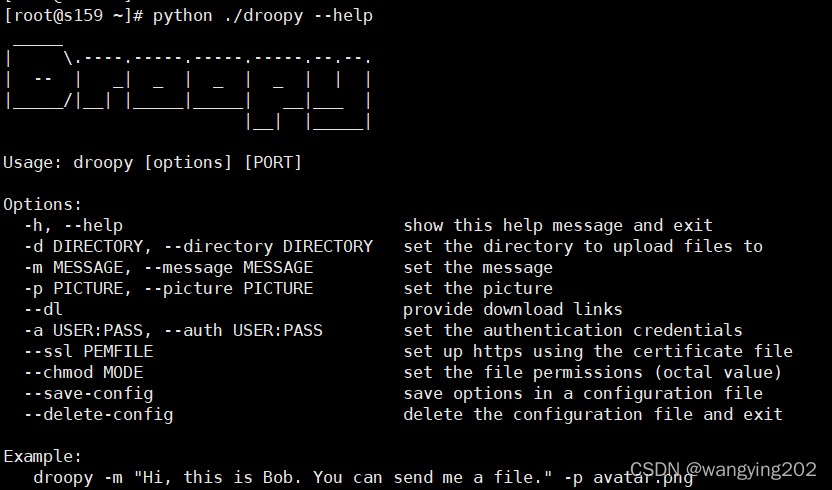Click the droopy example command line

[363, 478]
